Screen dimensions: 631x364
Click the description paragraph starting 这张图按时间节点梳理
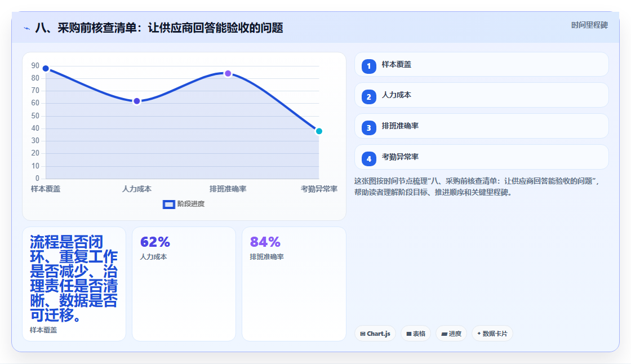pyautogui.click(x=477, y=187)
